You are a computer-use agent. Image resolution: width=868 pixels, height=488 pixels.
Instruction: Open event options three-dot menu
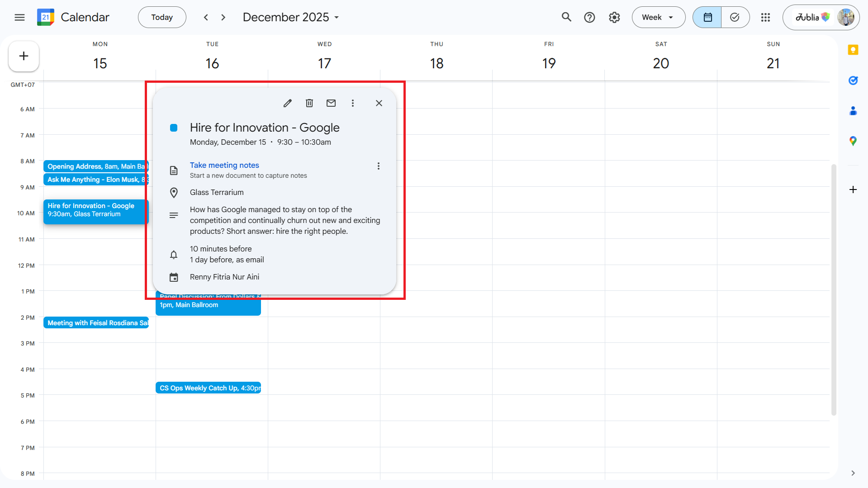click(353, 103)
